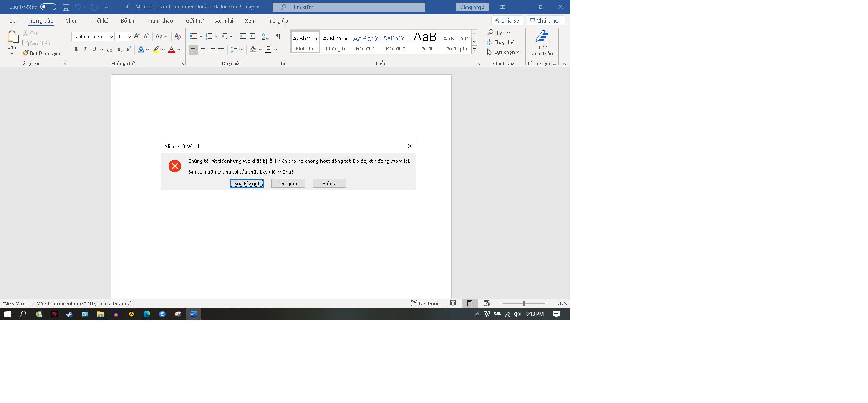
Task: Click the clear formatting icon
Action: (x=178, y=36)
